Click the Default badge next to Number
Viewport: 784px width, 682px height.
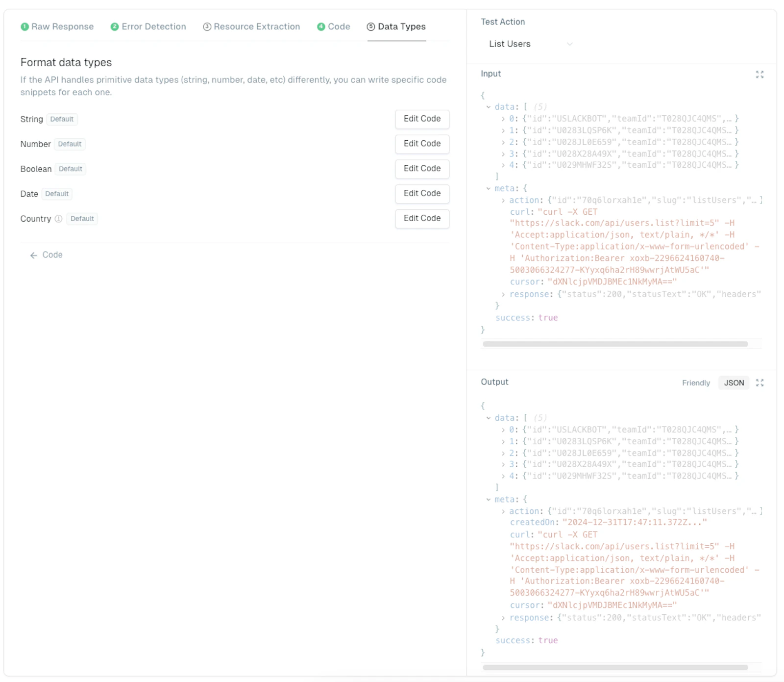pyautogui.click(x=70, y=144)
